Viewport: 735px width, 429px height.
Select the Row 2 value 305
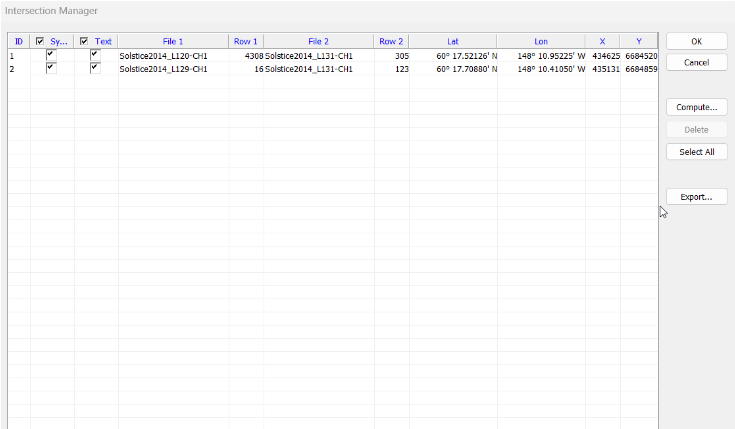coord(392,56)
